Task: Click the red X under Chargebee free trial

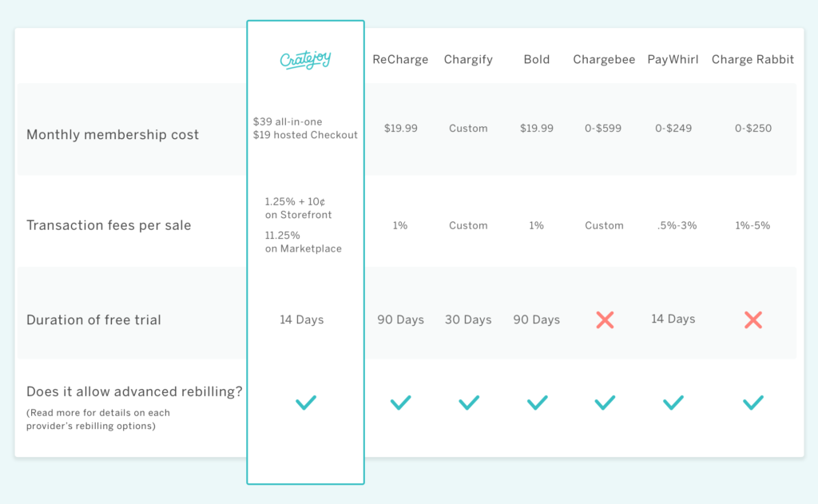Action: point(605,319)
